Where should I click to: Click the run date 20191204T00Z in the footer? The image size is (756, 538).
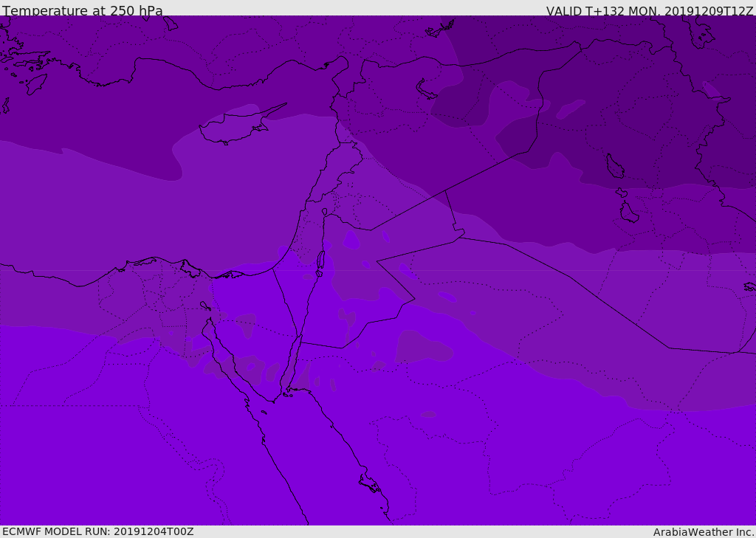pos(153,531)
